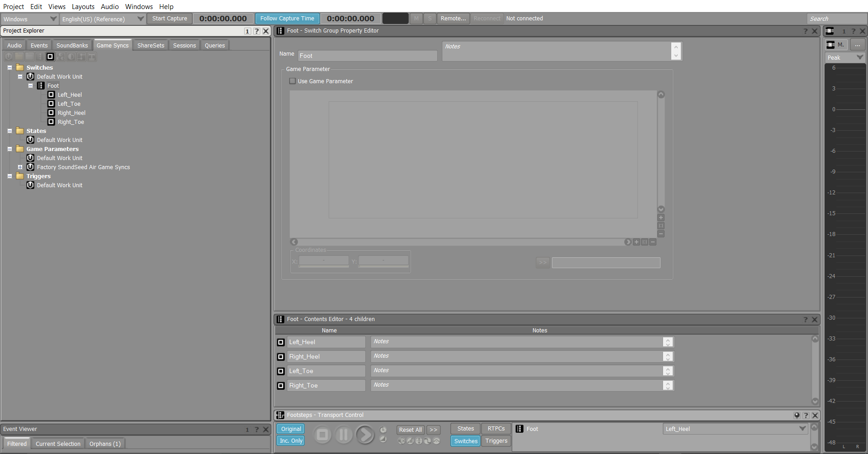Collapse the States folder in tree
The width and height of the screenshot is (868, 454).
(x=9, y=131)
